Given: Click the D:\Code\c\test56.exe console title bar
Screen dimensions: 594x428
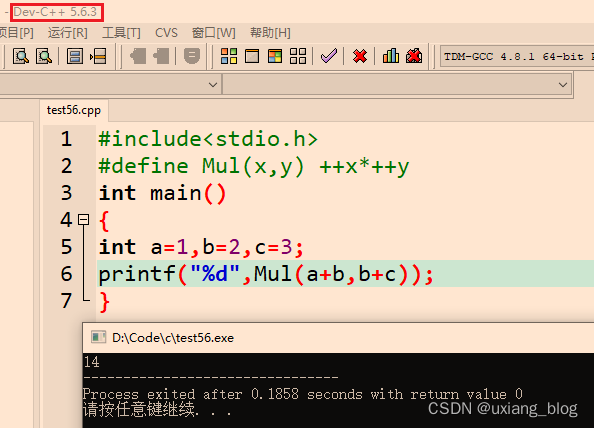Looking at the screenshot, I should (338, 338).
